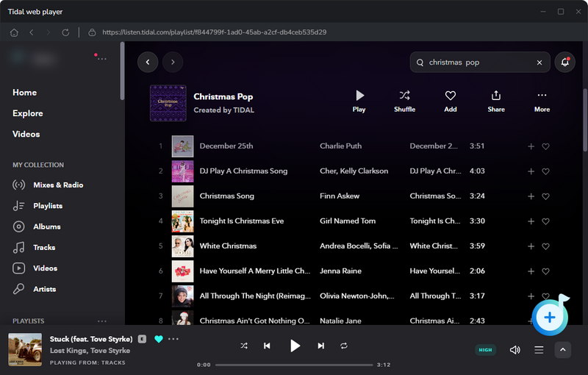Skip to the next track
The width and height of the screenshot is (588, 375).
tap(321, 346)
